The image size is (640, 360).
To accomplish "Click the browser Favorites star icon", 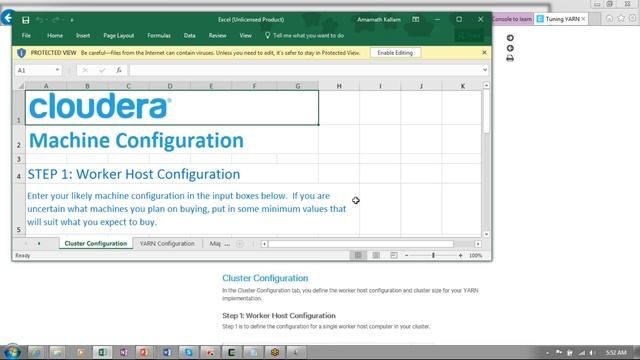I will point(621,18).
